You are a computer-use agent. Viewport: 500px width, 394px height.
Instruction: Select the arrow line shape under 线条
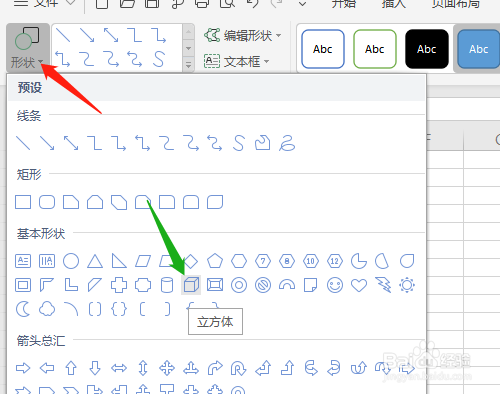(x=47, y=143)
